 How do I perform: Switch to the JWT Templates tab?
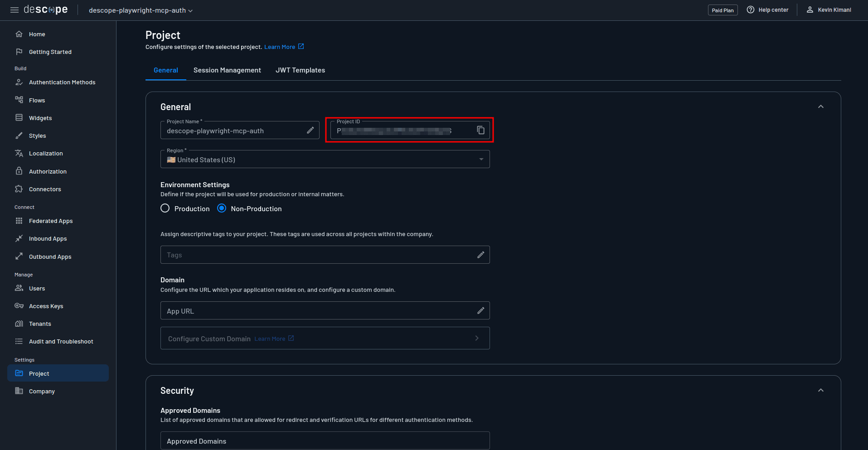click(300, 70)
